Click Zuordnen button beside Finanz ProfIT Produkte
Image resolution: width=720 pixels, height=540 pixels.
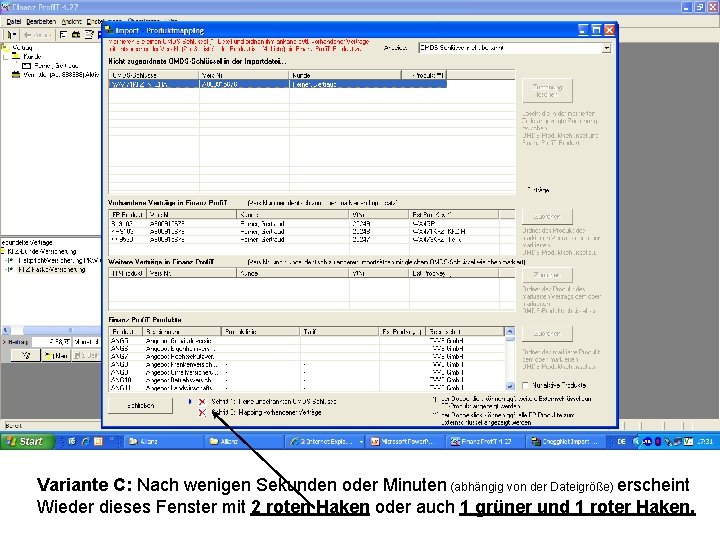tap(547, 333)
